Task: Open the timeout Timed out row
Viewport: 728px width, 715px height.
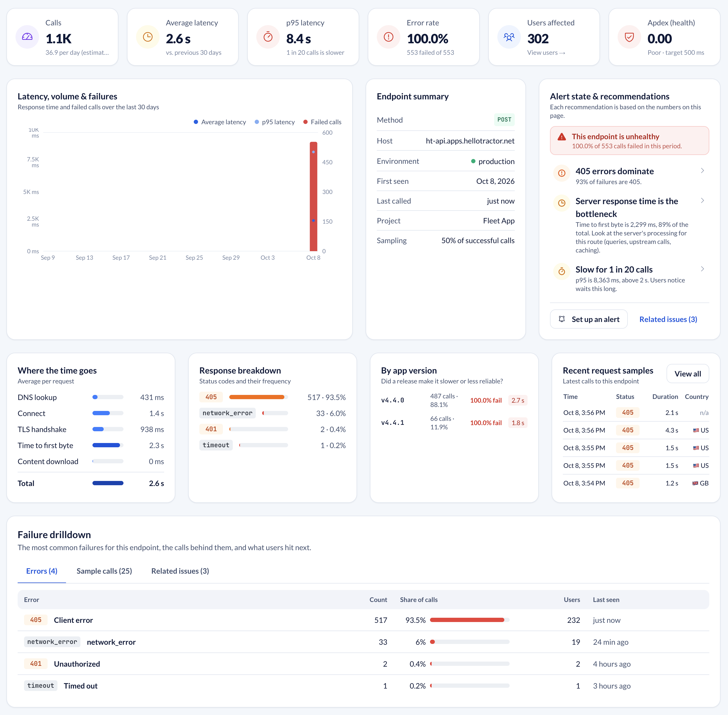Action: coord(363,686)
